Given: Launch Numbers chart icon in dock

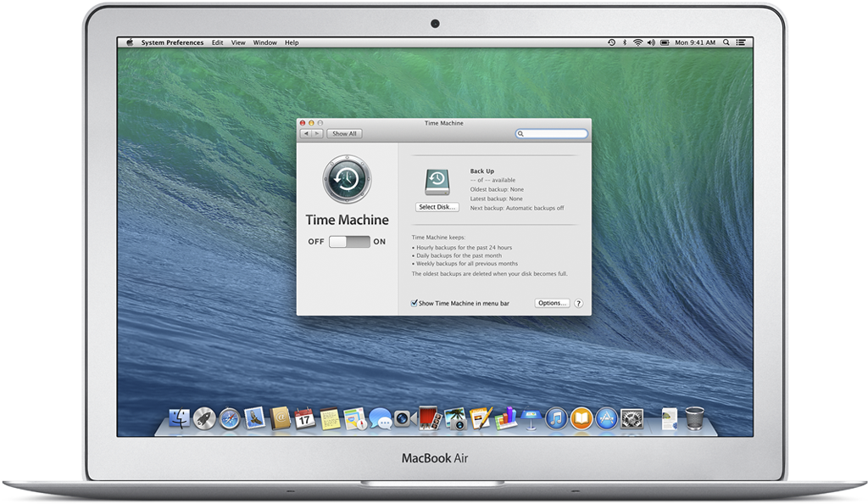Looking at the screenshot, I should (x=506, y=418).
